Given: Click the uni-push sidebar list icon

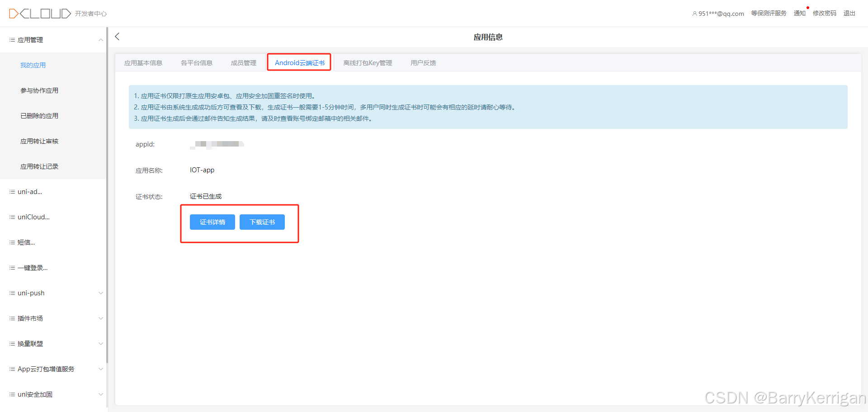Looking at the screenshot, I should tap(12, 293).
